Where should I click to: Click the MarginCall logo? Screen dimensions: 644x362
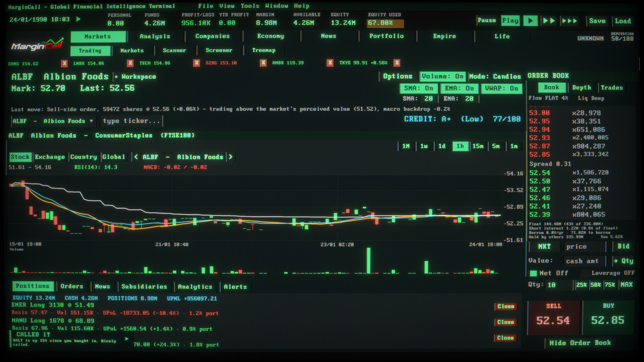click(x=37, y=45)
